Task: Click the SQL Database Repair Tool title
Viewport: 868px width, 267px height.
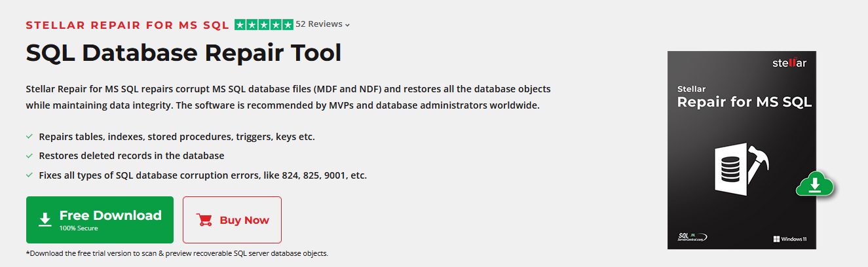Action: point(184,52)
